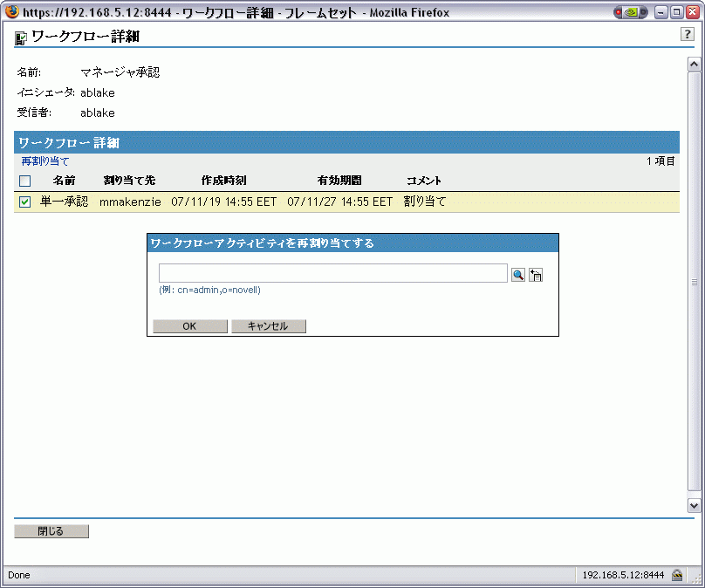Click the vertical scrollbar thumb
This screenshot has height=588, width=705.
click(x=694, y=282)
